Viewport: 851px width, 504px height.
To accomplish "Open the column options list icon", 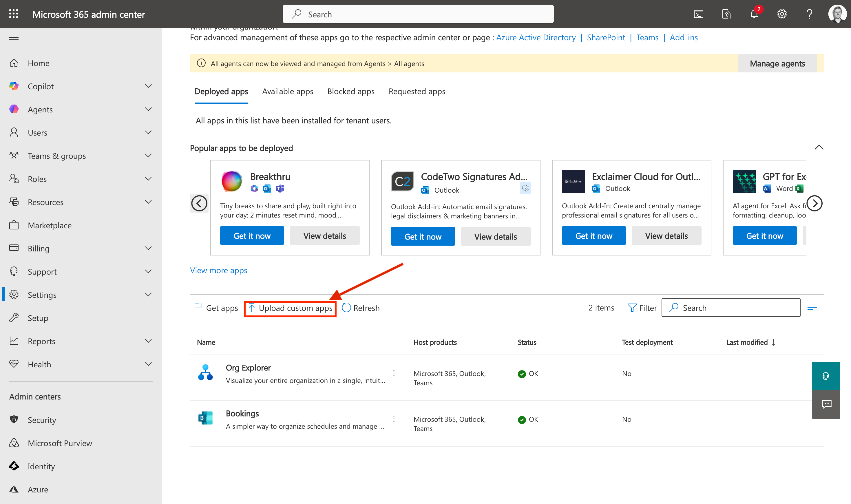I will pos(812,308).
